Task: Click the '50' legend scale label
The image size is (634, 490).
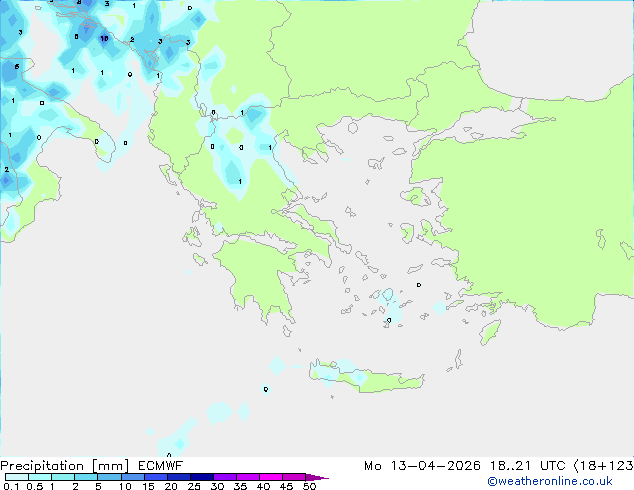Action: coord(309,486)
